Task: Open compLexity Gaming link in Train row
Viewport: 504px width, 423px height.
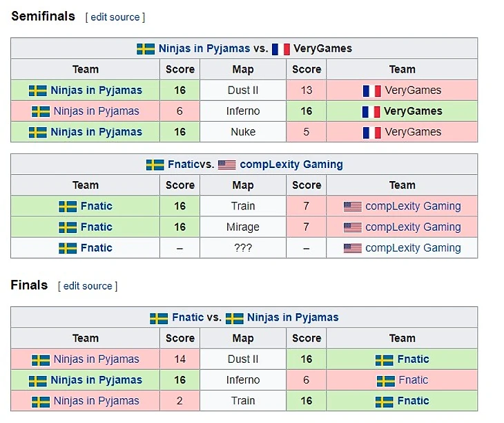Action: coord(413,206)
